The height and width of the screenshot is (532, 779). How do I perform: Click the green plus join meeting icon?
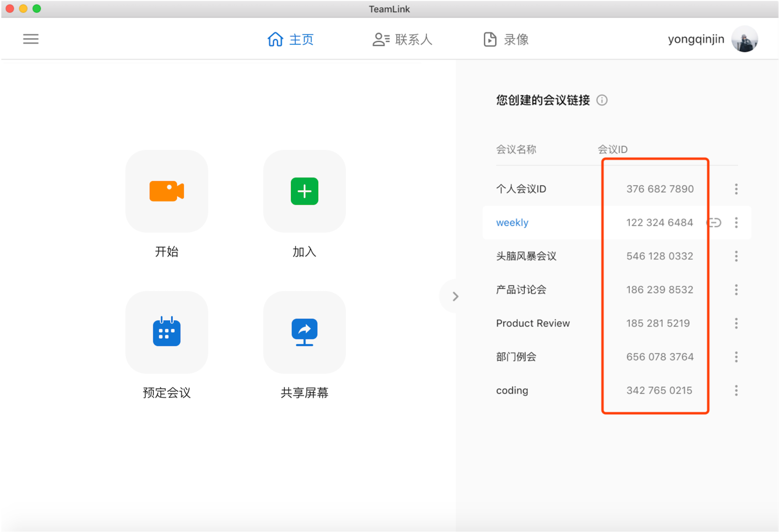304,191
